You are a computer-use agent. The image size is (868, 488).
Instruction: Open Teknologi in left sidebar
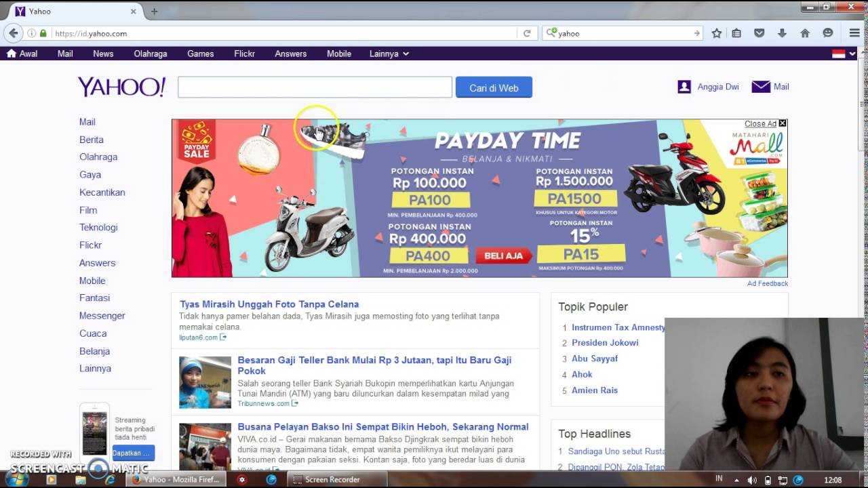tap(98, 227)
